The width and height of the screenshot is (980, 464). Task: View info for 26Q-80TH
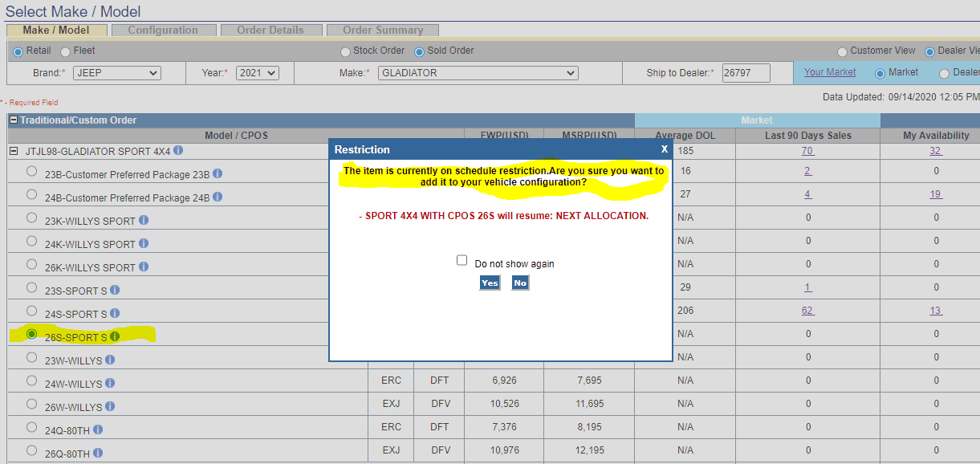coord(98,453)
